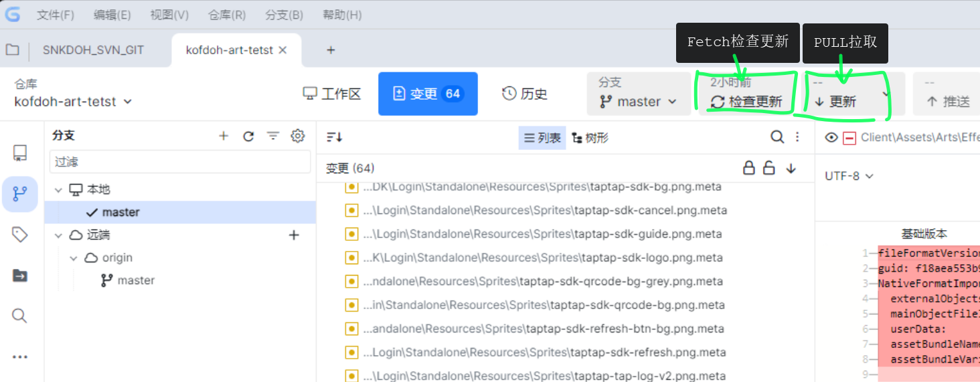Click the UGit logo icon

[12, 14]
